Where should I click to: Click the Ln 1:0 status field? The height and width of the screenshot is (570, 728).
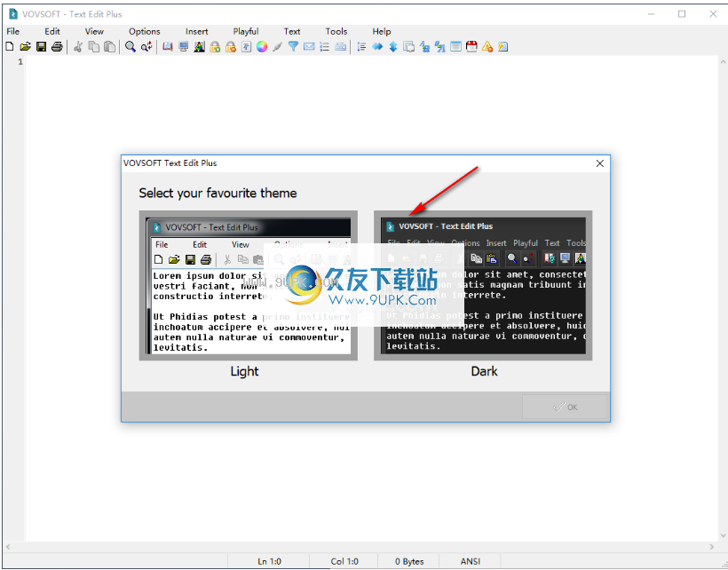point(269,562)
